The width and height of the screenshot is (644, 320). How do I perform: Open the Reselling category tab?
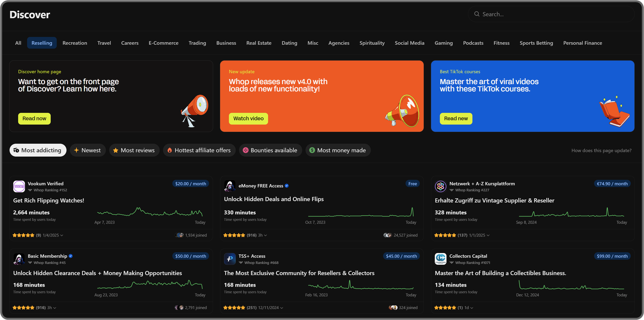42,43
